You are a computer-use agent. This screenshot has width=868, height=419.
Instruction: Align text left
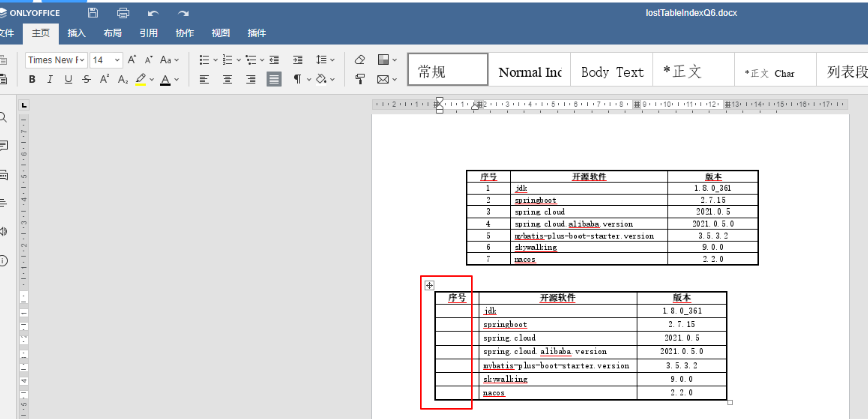[204, 79]
